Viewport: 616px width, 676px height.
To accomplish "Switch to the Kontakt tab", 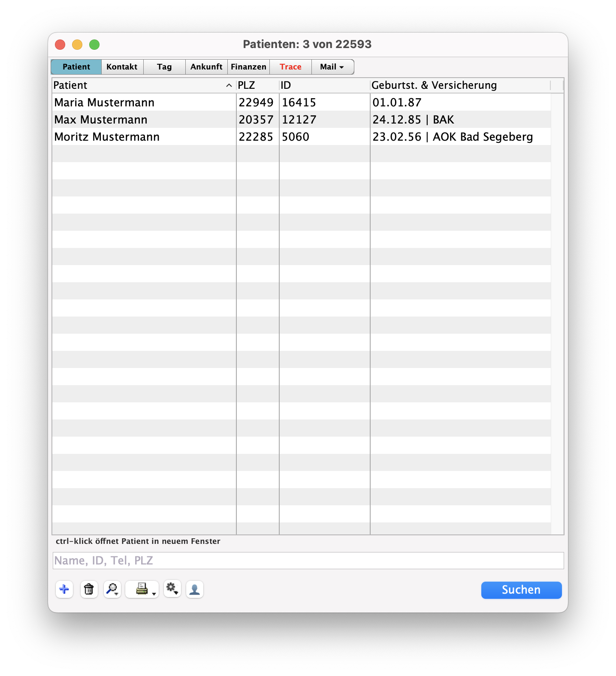I will 122,67.
